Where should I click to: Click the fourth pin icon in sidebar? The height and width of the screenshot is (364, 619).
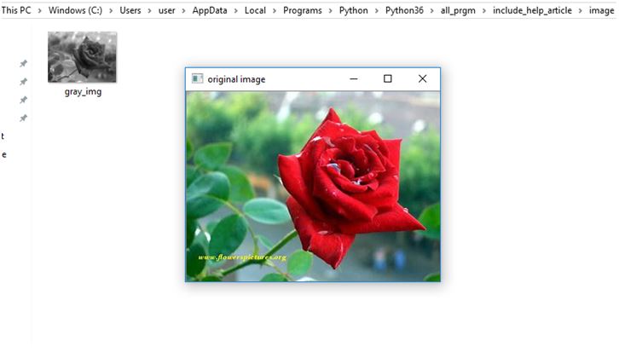point(23,118)
